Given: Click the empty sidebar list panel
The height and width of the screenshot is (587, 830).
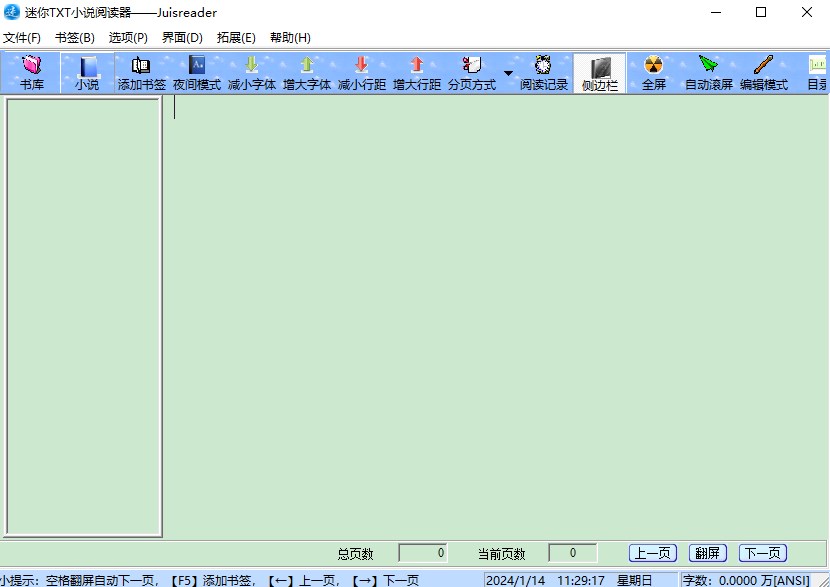Looking at the screenshot, I should 84,317.
